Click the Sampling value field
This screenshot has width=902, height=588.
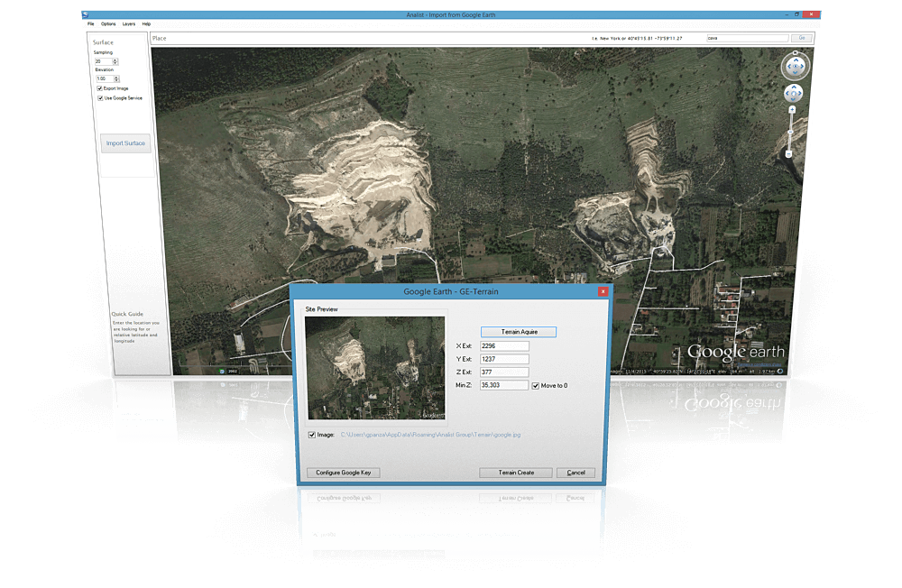(x=104, y=61)
